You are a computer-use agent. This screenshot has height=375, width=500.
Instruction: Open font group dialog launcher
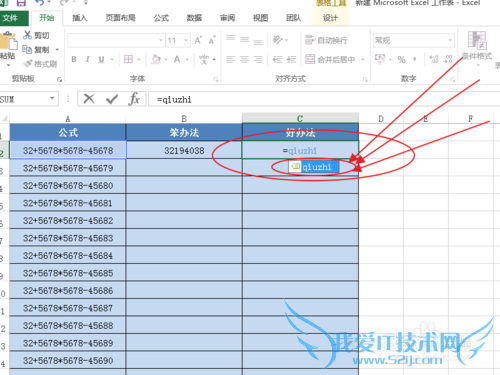pyautogui.click(x=216, y=79)
